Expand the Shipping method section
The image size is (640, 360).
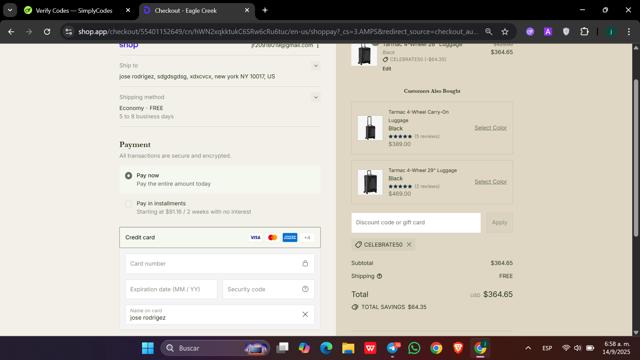click(x=316, y=98)
